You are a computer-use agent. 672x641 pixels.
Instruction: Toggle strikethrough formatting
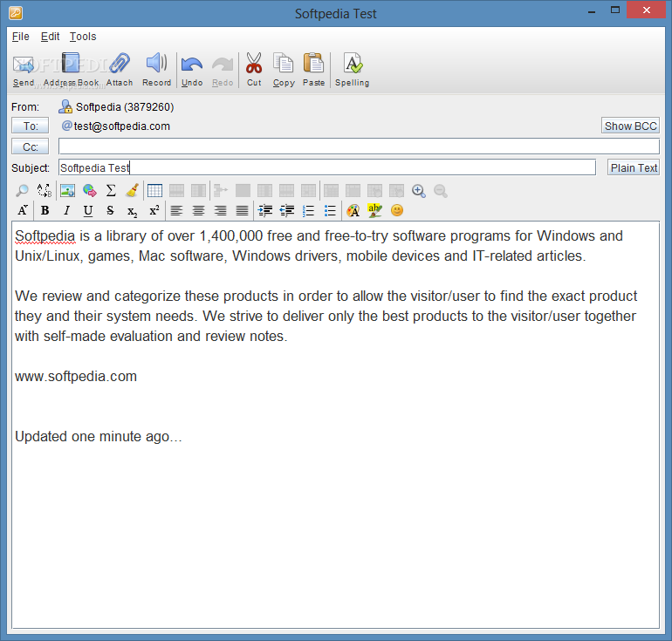(110, 210)
